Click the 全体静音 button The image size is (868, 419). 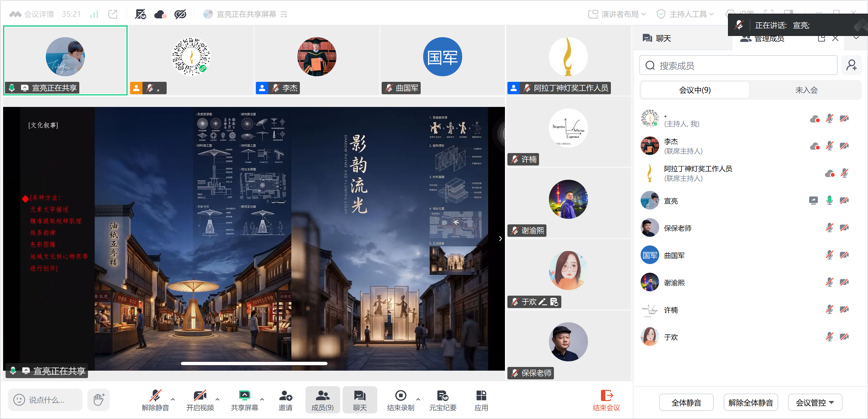(x=686, y=403)
